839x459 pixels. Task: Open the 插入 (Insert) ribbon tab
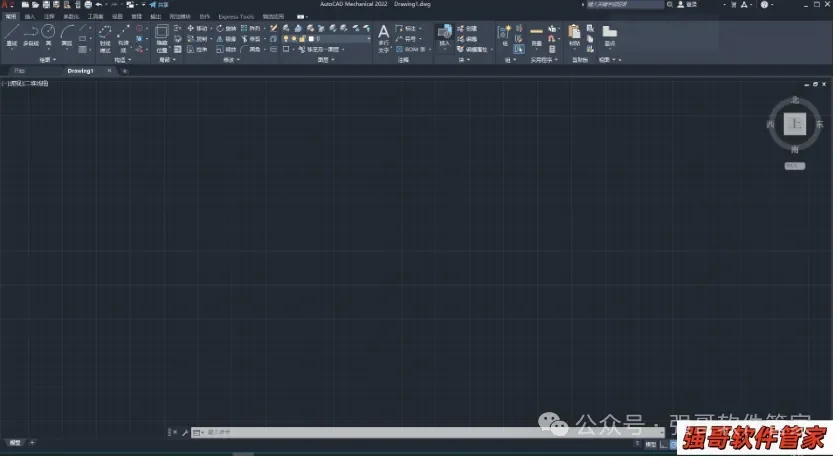coord(29,17)
